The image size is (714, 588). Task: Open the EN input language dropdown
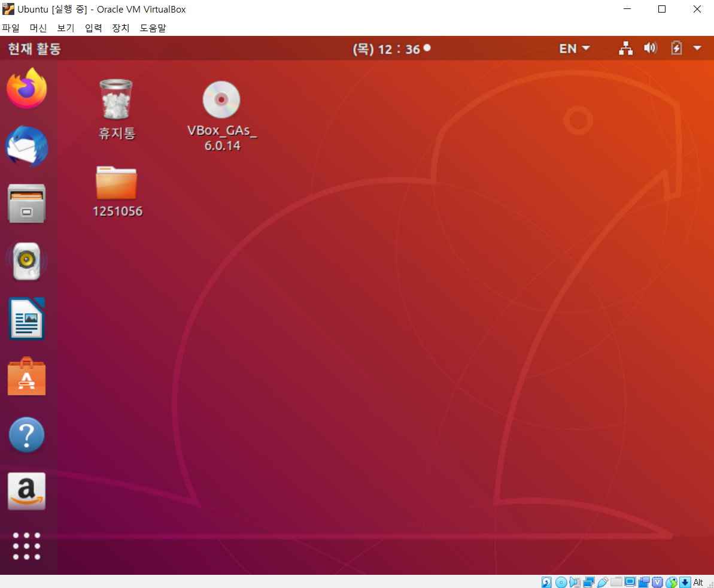(x=574, y=49)
